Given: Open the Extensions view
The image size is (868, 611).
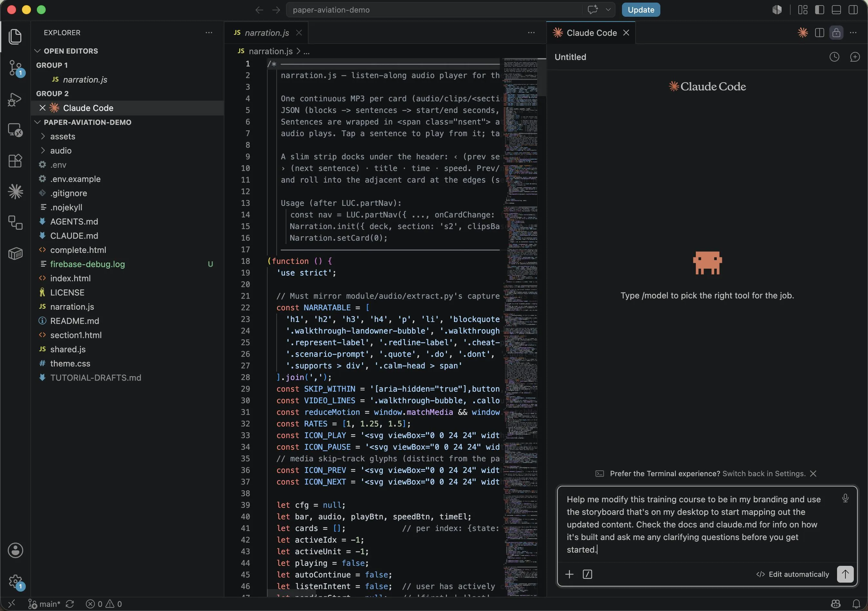Looking at the screenshot, I should point(15,161).
